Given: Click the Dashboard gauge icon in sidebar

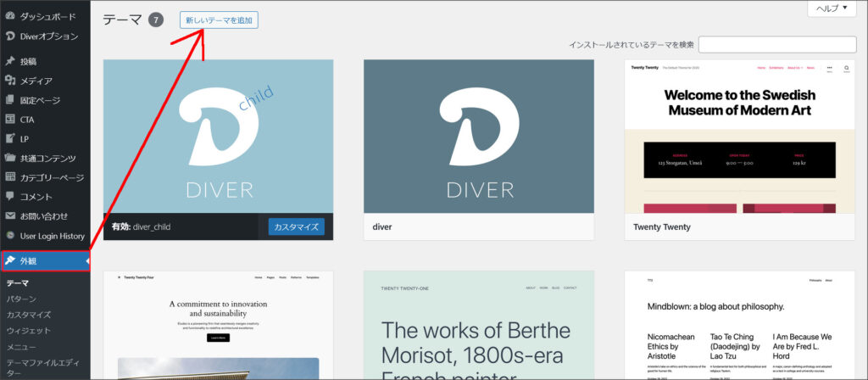Looking at the screenshot, I should point(10,16).
